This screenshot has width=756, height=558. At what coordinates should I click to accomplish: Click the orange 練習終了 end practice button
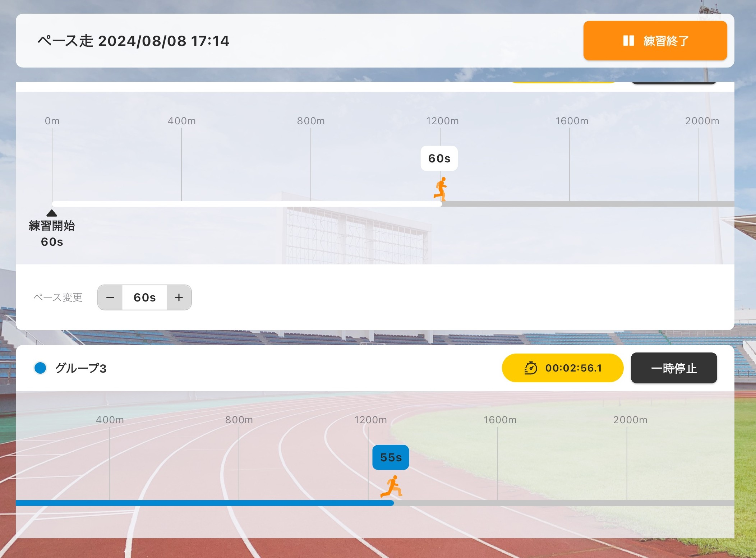click(x=655, y=41)
